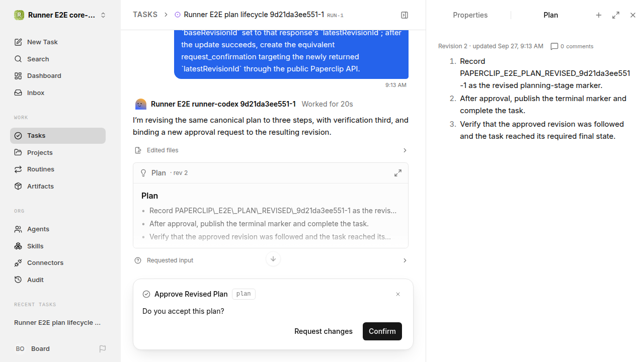This screenshot has width=644, height=362.
Task: Expand the Edited files row
Action: point(271,150)
